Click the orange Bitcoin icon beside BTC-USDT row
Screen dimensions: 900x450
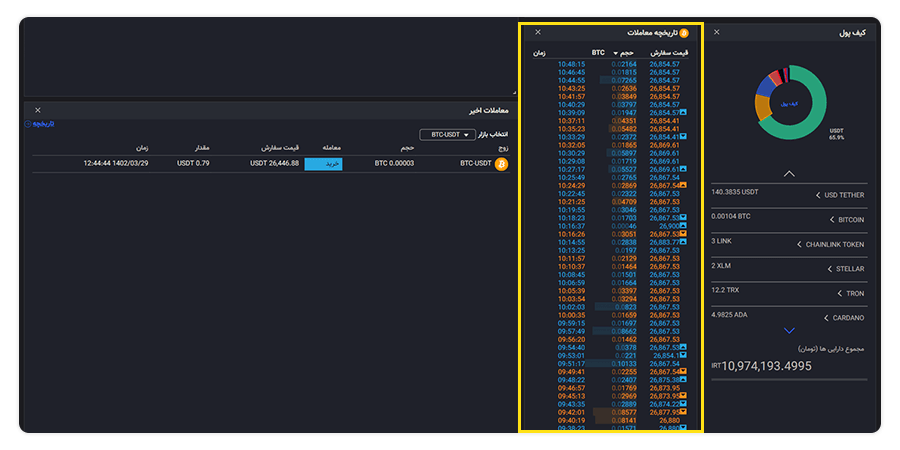click(x=502, y=164)
